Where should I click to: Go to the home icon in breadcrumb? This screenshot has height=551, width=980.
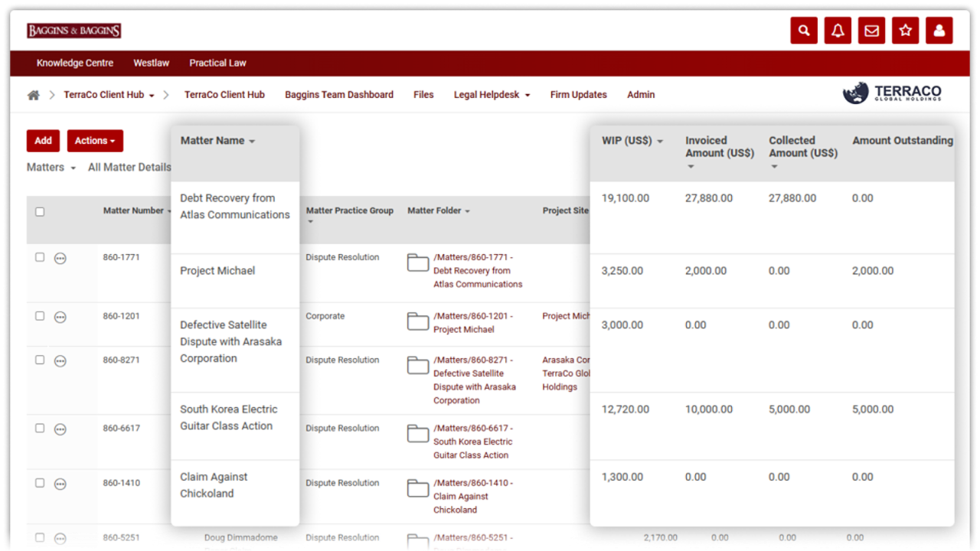pyautogui.click(x=33, y=95)
